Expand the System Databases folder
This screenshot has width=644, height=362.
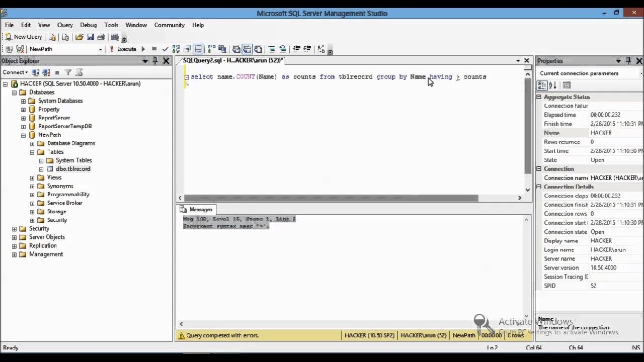pos(23,101)
